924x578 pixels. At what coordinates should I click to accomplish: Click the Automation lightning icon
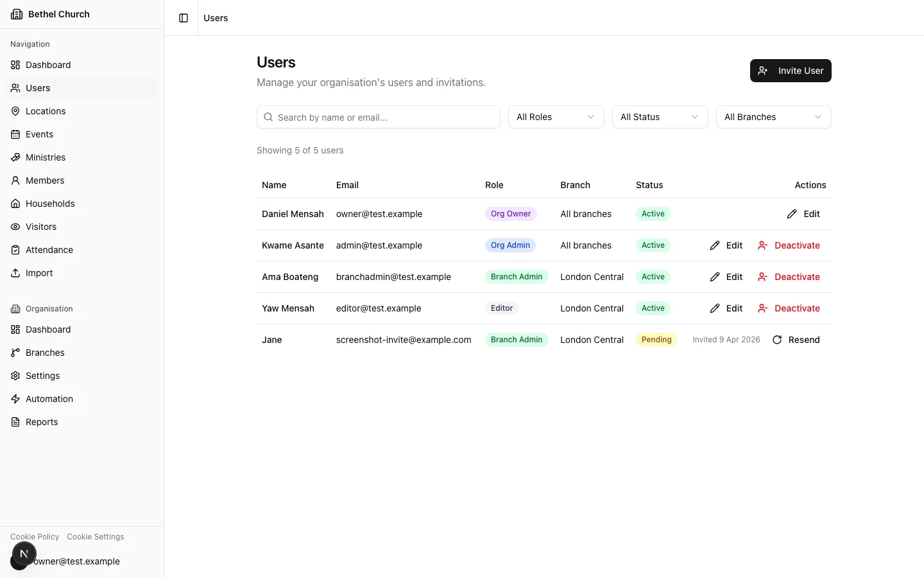pyautogui.click(x=15, y=399)
